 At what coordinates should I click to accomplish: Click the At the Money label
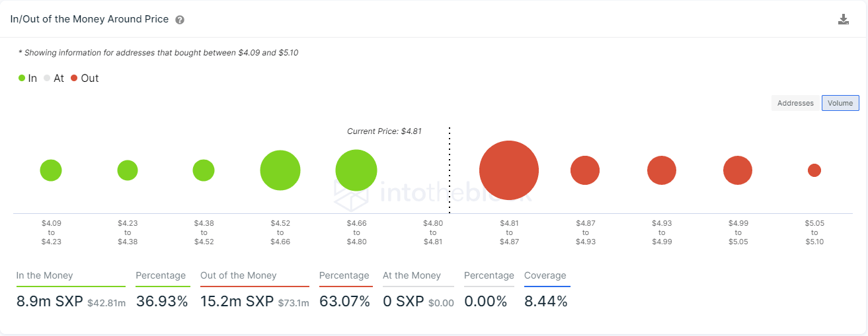pyautogui.click(x=413, y=275)
